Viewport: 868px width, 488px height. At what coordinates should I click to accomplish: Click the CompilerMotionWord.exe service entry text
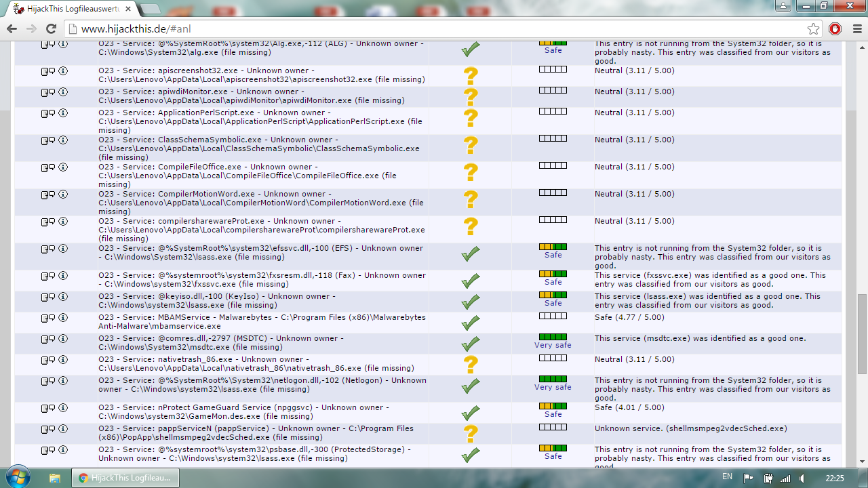coord(262,203)
